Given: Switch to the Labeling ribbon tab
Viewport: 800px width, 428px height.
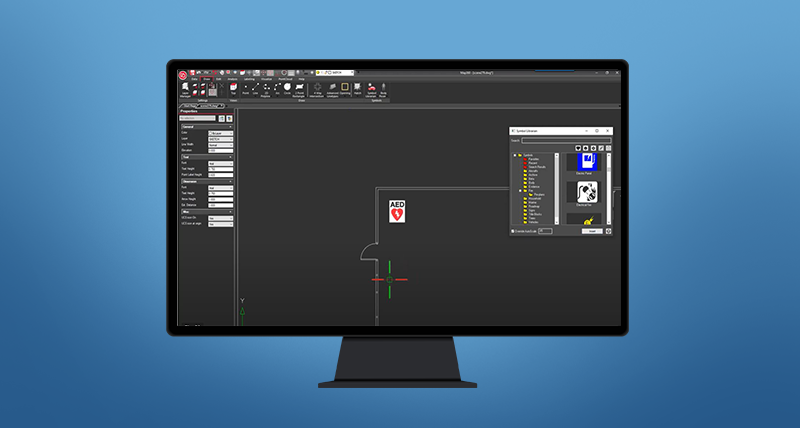Looking at the screenshot, I should tap(247, 78).
